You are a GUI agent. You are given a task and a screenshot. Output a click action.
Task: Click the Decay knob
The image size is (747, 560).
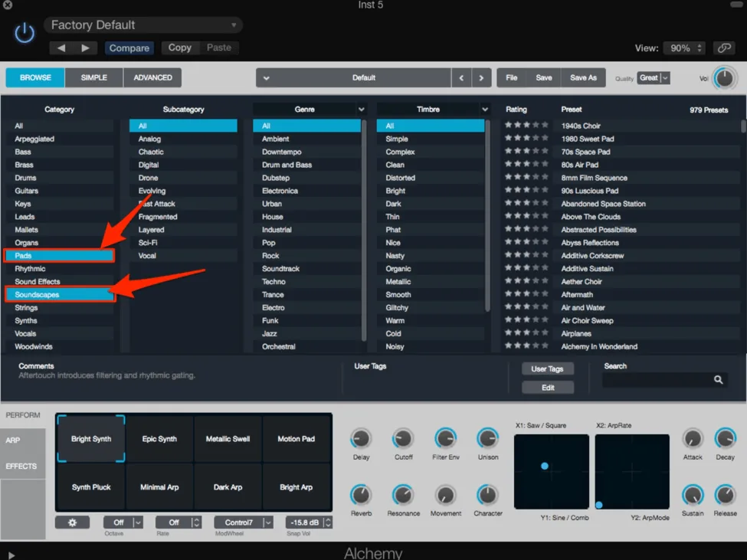click(x=725, y=438)
